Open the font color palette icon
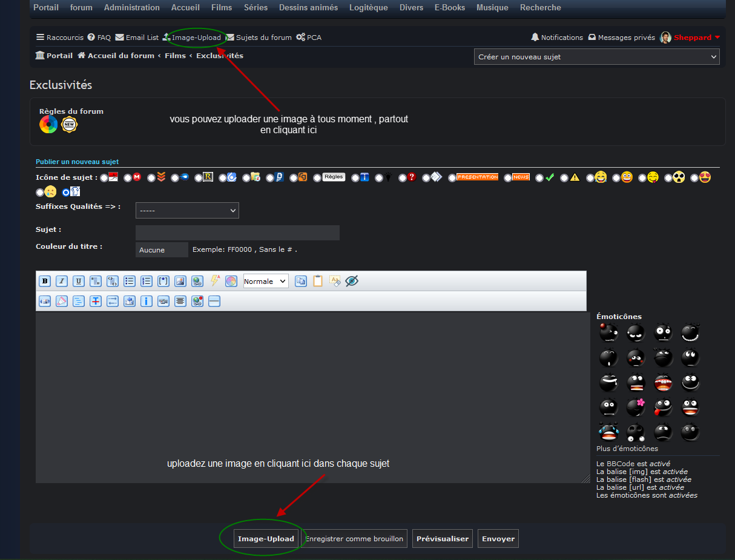Viewport: 735px width, 560px height. click(x=231, y=281)
